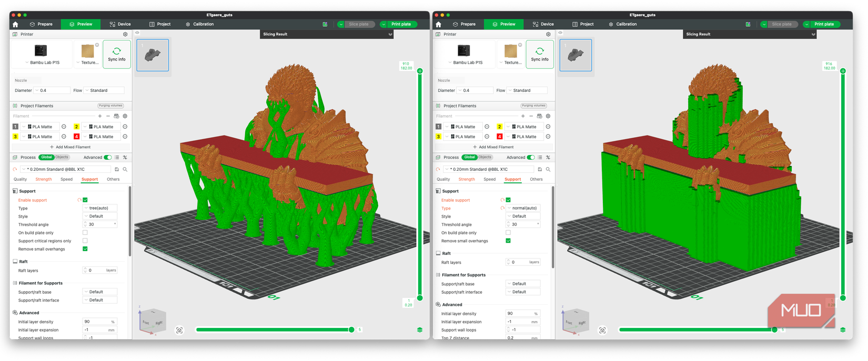The height and width of the screenshot is (361, 868).
Task: Toggle Enable support checkbox in right window
Action: click(508, 200)
